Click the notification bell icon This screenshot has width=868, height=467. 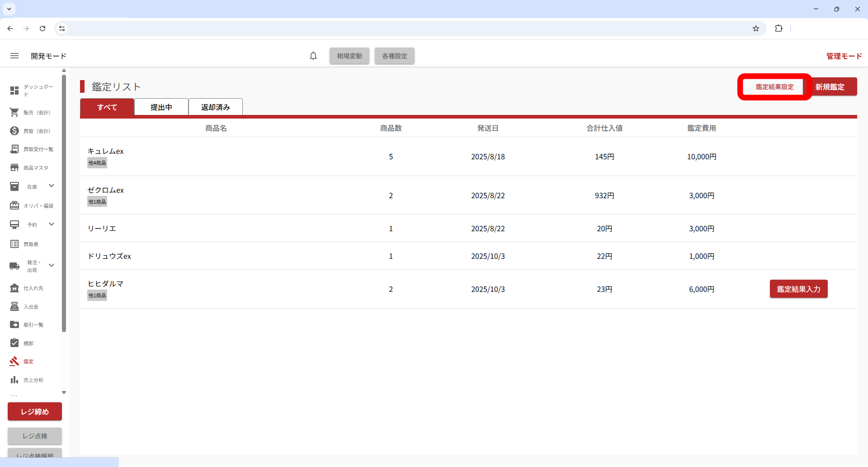pyautogui.click(x=313, y=56)
